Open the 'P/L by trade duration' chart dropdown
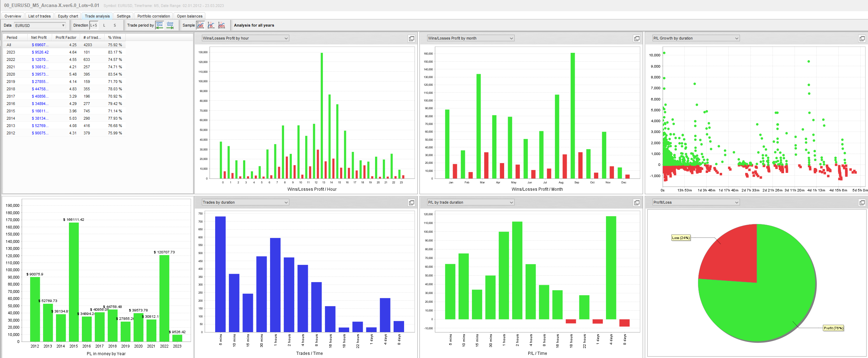 coord(471,202)
